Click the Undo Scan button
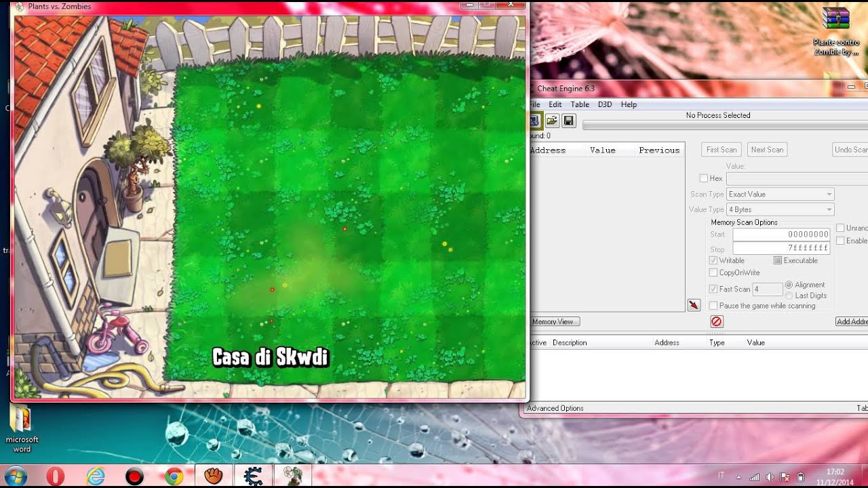868x488 pixels. pos(850,150)
